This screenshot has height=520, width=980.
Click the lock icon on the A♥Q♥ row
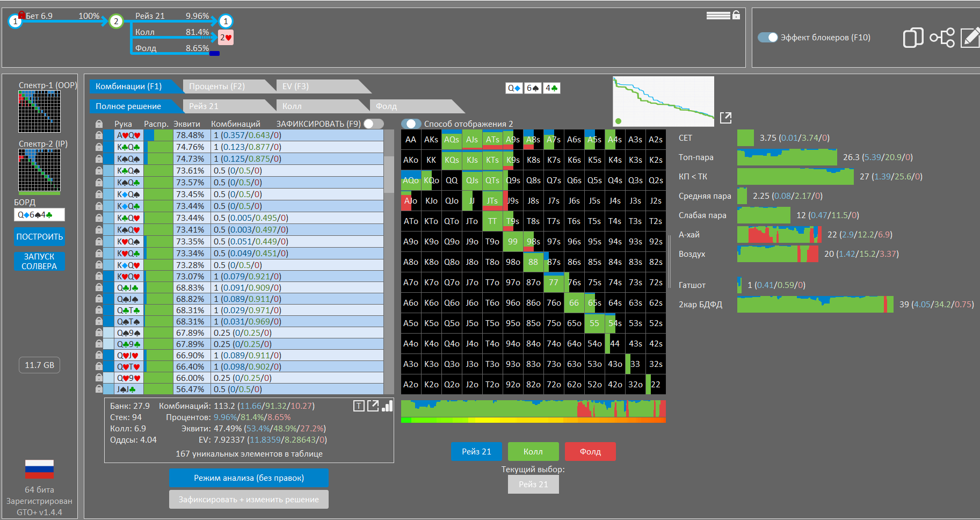click(x=99, y=135)
